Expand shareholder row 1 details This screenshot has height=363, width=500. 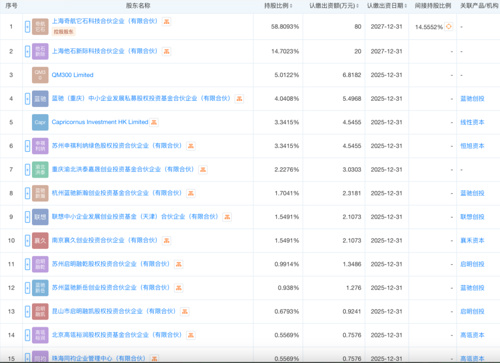[x=27, y=26]
